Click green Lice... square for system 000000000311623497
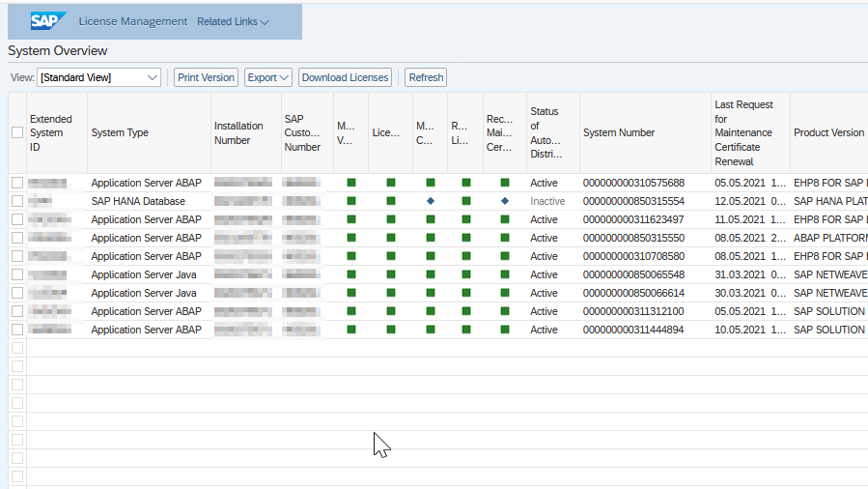 pyautogui.click(x=391, y=219)
